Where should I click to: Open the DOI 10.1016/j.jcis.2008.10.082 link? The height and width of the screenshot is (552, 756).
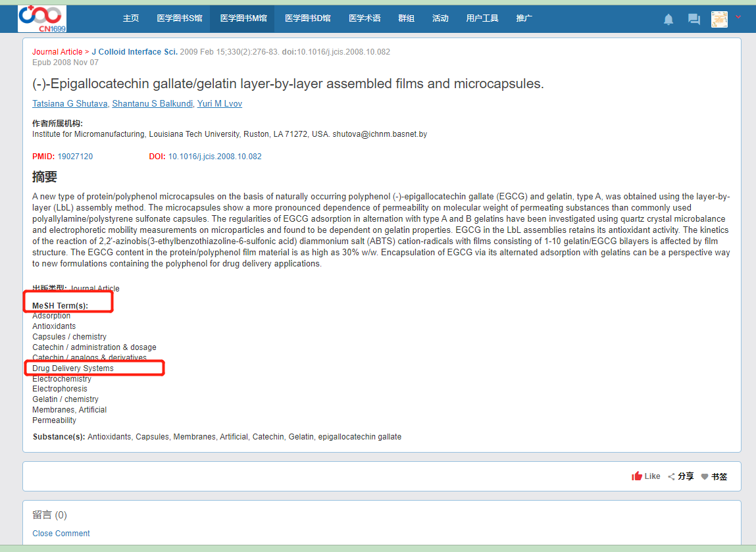point(214,157)
